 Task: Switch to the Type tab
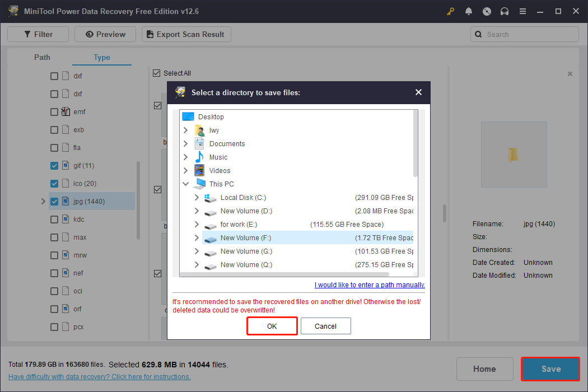click(101, 57)
